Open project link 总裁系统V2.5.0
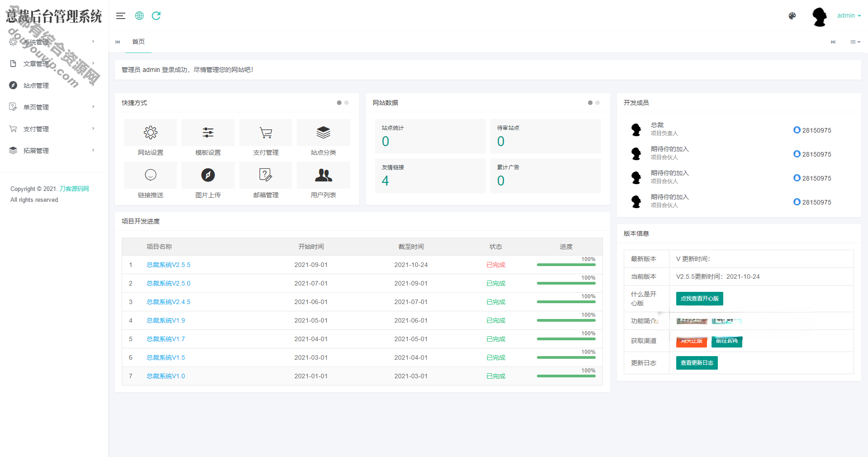The image size is (868, 457). click(x=168, y=283)
